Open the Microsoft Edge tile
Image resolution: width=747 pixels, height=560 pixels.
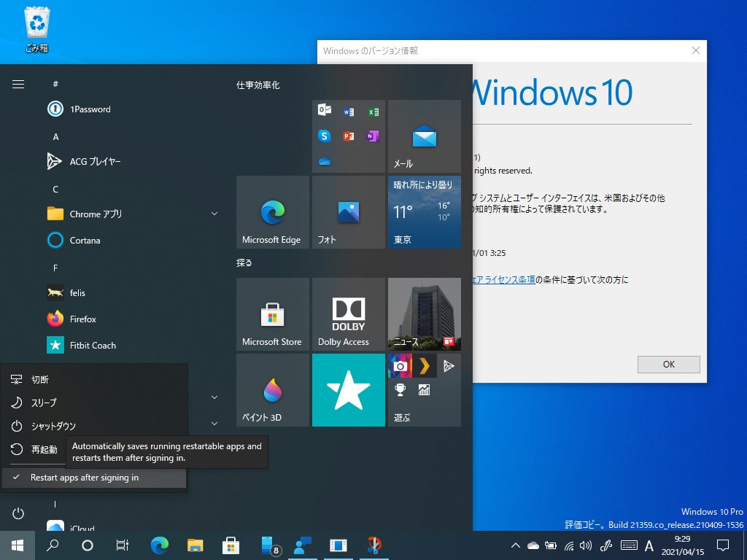[x=272, y=211]
